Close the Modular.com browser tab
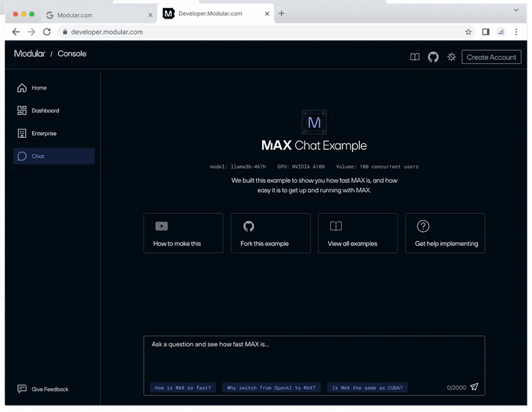Screen dimensions: 532x412 (150, 15)
